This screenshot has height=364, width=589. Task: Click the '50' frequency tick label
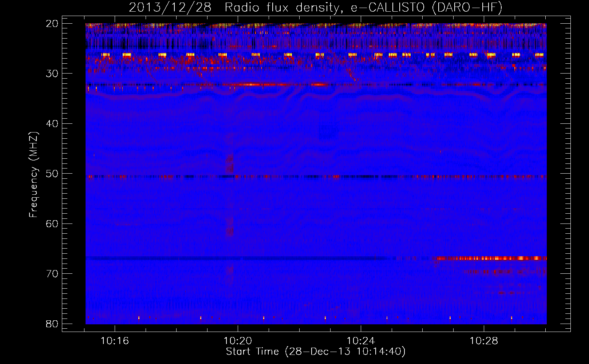coord(52,174)
